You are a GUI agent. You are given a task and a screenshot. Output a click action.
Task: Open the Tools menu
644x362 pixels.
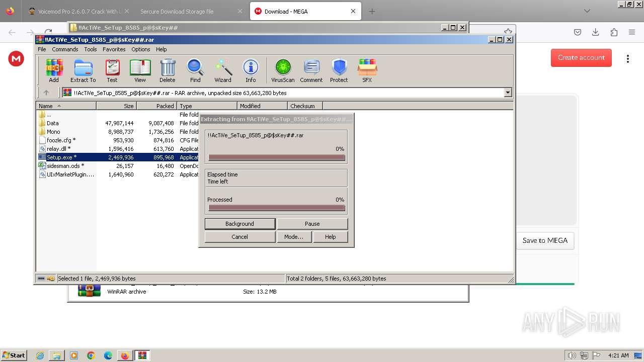91,49
